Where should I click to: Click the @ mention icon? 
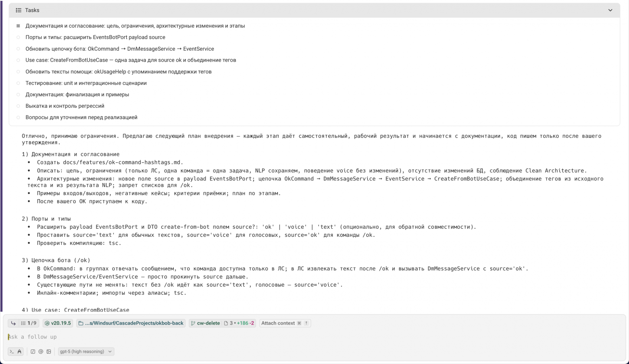41,352
